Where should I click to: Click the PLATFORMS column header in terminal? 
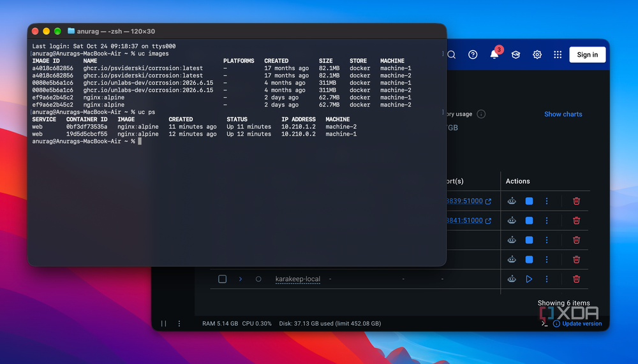point(239,61)
